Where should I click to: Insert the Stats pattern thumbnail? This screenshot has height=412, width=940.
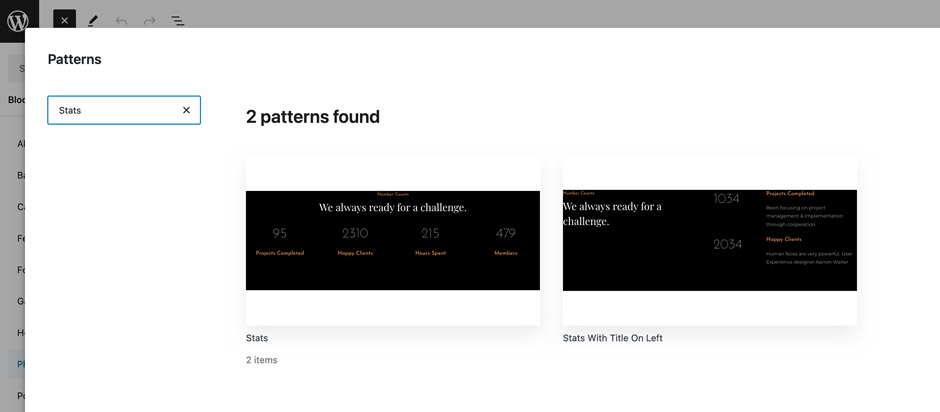click(x=392, y=240)
